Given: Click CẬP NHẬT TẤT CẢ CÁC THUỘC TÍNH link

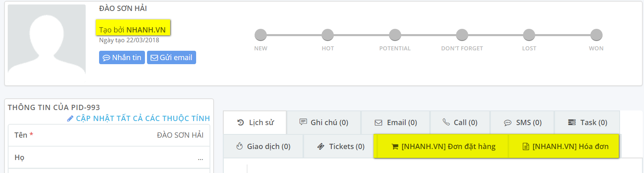Looking at the screenshot, I should pyautogui.click(x=143, y=118).
